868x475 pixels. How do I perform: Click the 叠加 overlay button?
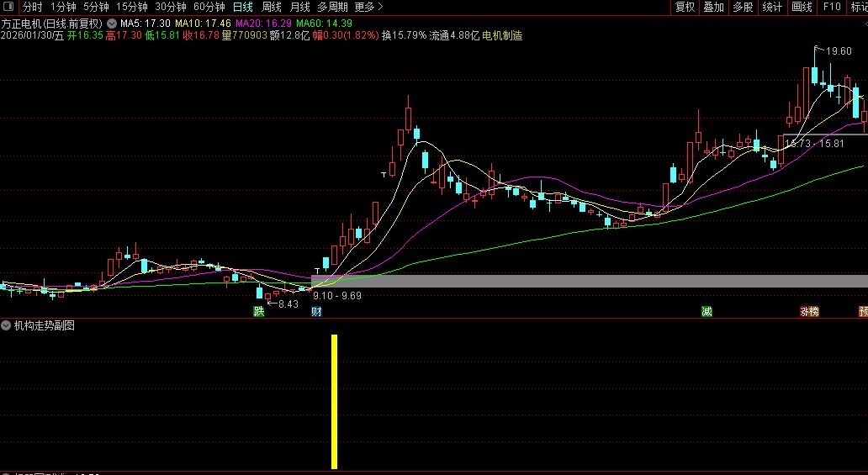pyautogui.click(x=713, y=7)
